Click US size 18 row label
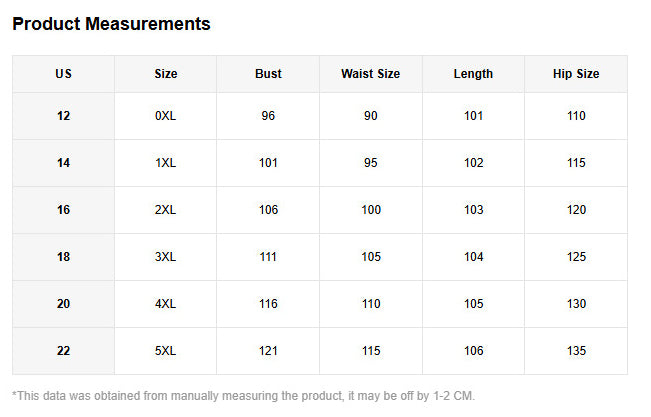 (x=64, y=257)
